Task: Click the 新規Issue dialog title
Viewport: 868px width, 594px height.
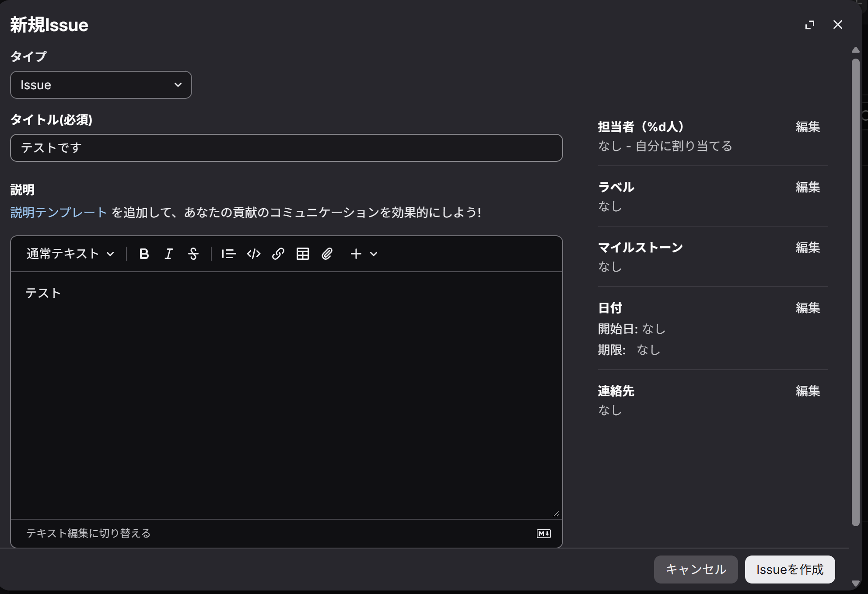Action: coord(49,25)
